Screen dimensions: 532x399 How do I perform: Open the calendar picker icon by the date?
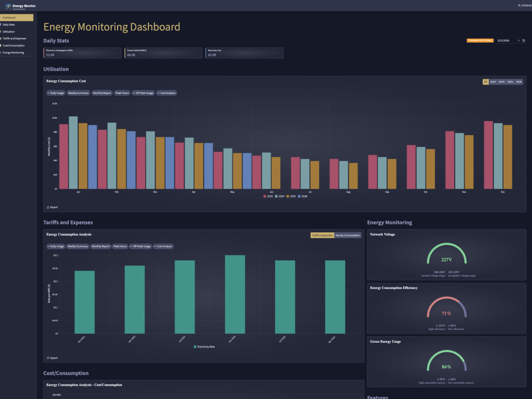[523, 41]
